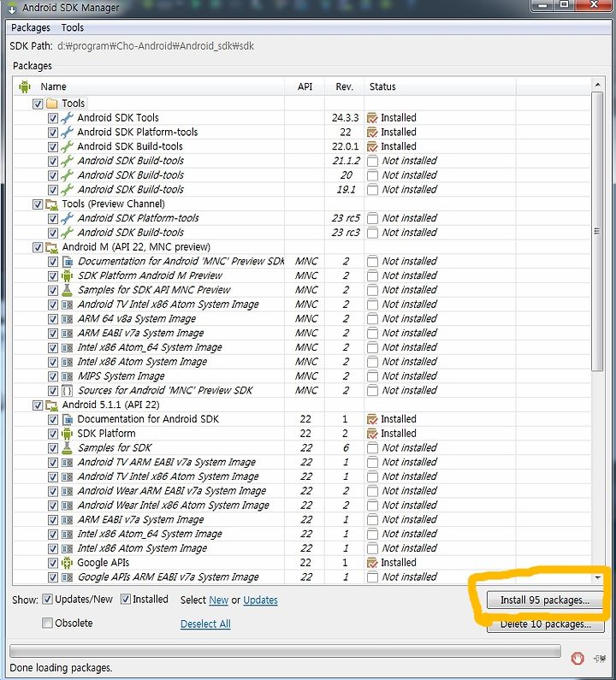
Task: Click Delete 10 packages button
Action: tap(545, 624)
